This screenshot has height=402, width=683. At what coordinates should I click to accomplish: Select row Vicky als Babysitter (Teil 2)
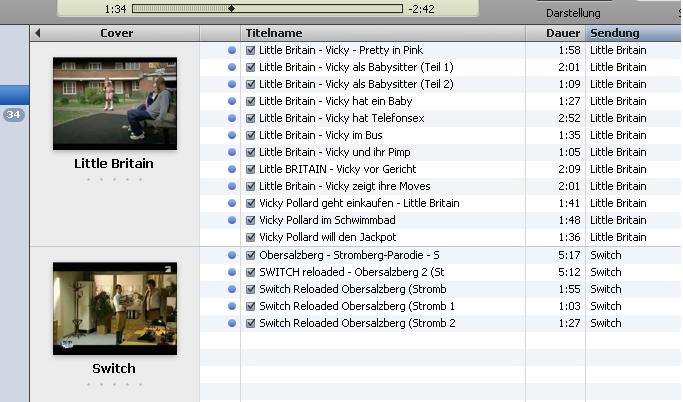(440, 84)
